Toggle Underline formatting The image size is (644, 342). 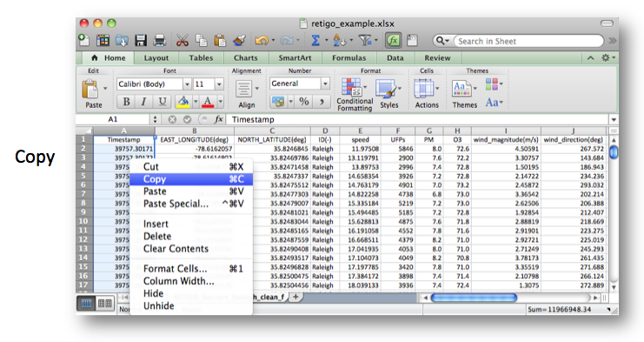(x=163, y=102)
